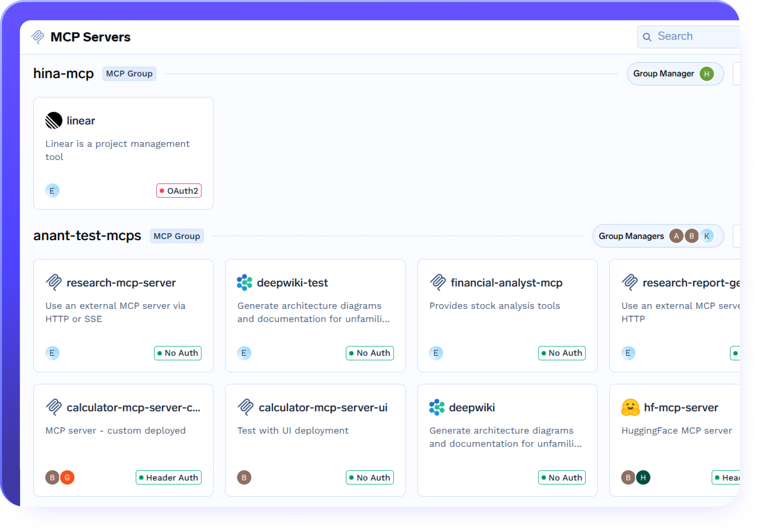Click the Header Auth badge on calculator-mcp-server-c...
760x532 pixels.
tap(168, 477)
